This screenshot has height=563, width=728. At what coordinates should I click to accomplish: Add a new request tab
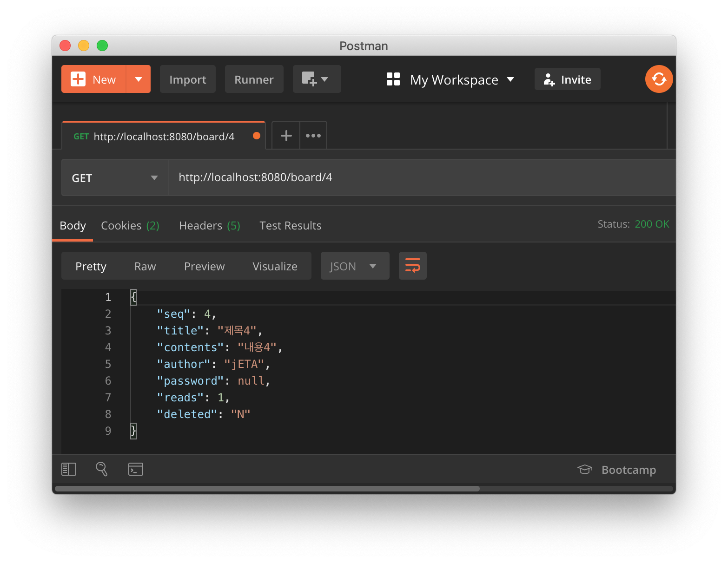click(286, 135)
